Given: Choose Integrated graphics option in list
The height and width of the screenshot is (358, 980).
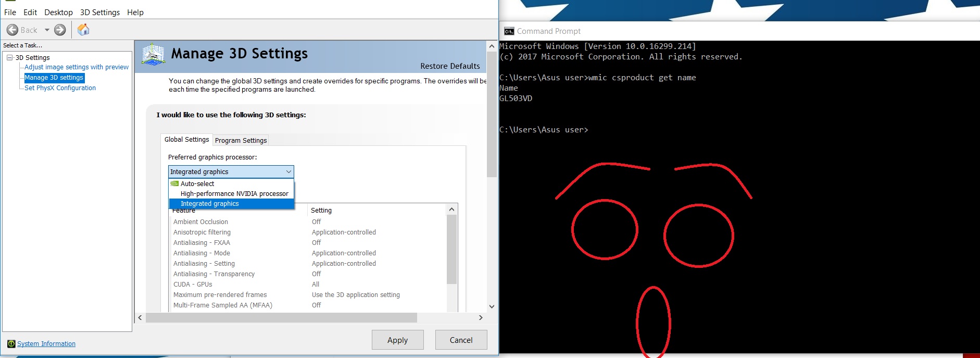Looking at the screenshot, I should pyautogui.click(x=231, y=204).
